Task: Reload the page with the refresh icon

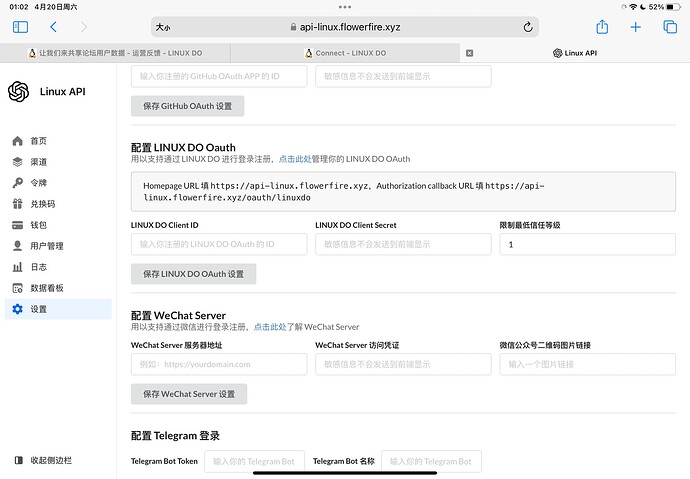Action: coord(528,27)
